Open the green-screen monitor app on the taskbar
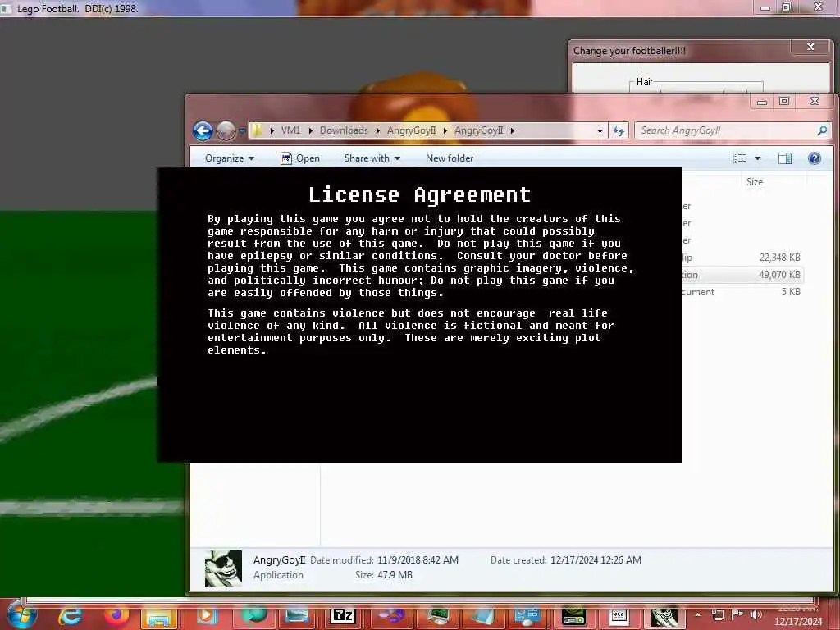The width and height of the screenshot is (840, 630). 438,617
